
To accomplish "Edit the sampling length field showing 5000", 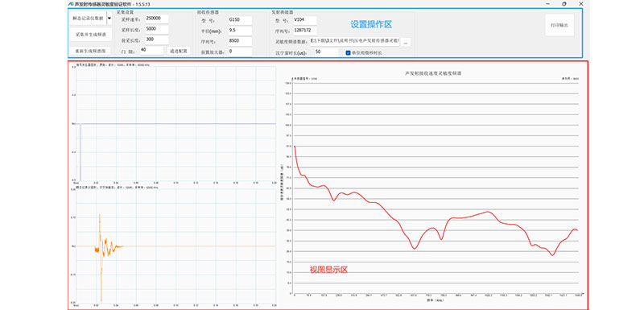I will (156, 29).
